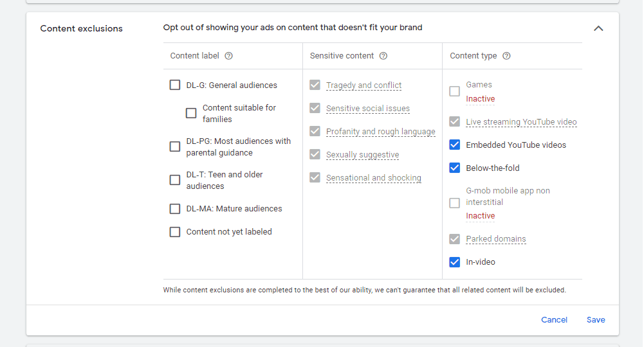Check DL-MA: Mature audiences option
The width and height of the screenshot is (644, 347).
point(175,209)
